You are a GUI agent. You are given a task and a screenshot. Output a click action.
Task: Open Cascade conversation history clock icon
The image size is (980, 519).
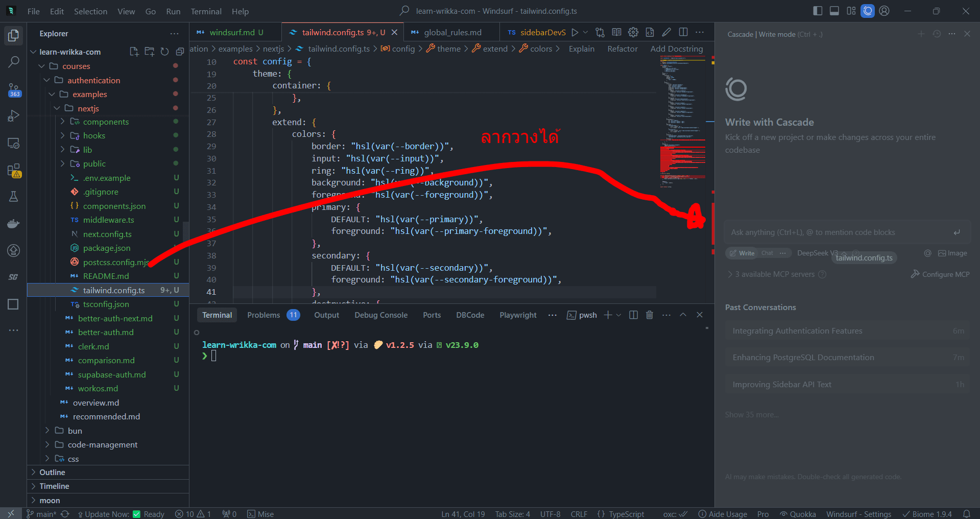tap(937, 34)
